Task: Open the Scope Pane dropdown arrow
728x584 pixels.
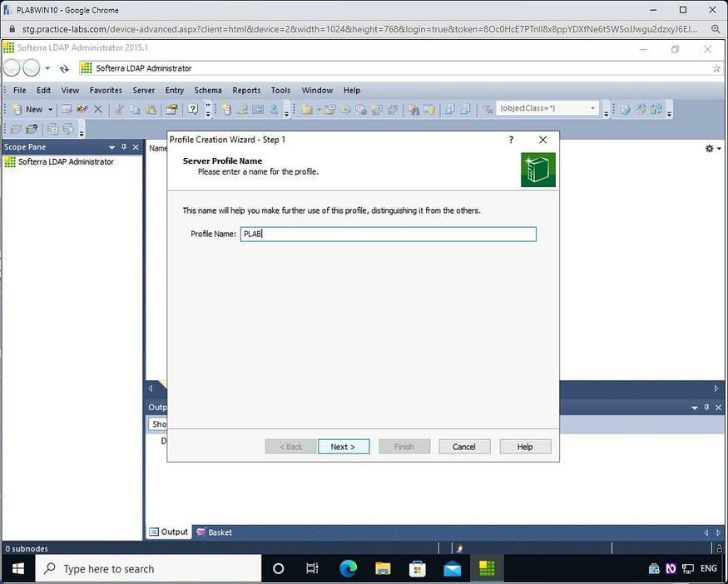Action: (x=111, y=147)
